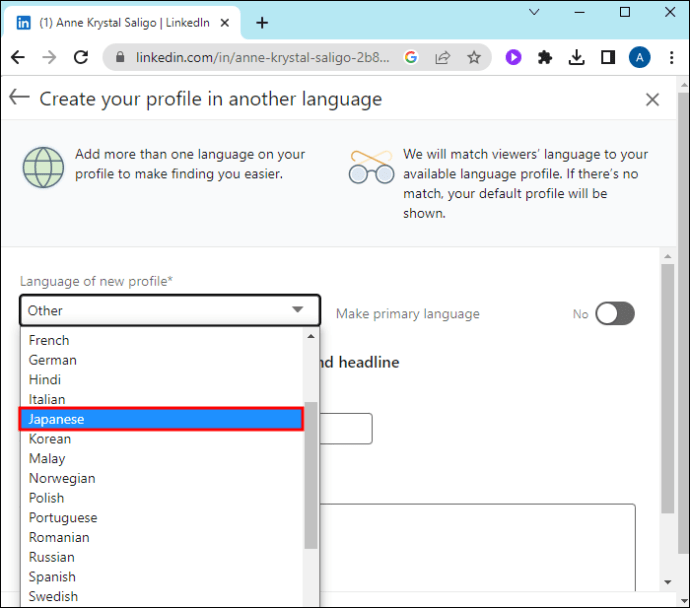This screenshot has height=608, width=690.
Task: Click the globe illustration icon
Action: pyautogui.click(x=43, y=168)
